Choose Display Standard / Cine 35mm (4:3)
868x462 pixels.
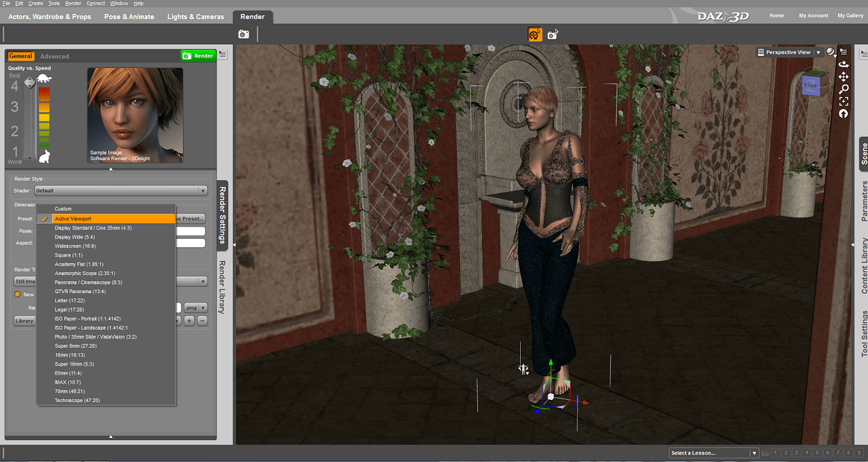[x=106, y=228]
